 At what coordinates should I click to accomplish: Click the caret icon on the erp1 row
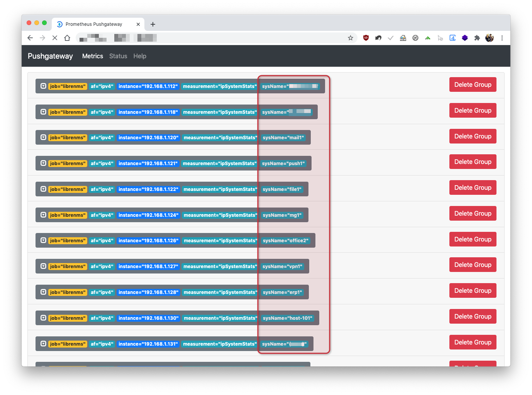click(43, 292)
